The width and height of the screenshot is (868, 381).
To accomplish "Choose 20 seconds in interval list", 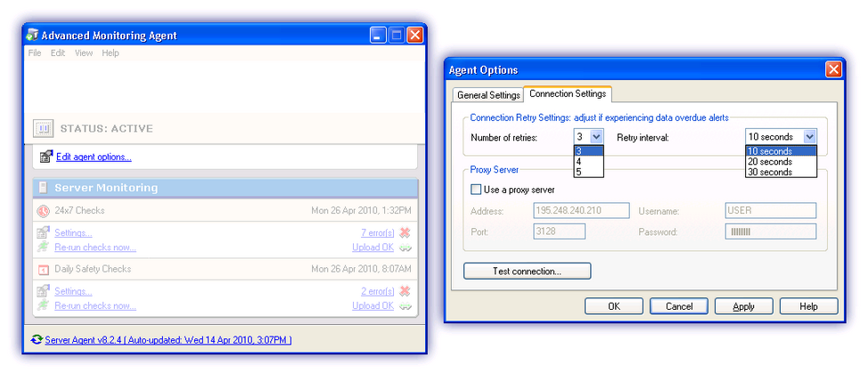I will click(781, 161).
